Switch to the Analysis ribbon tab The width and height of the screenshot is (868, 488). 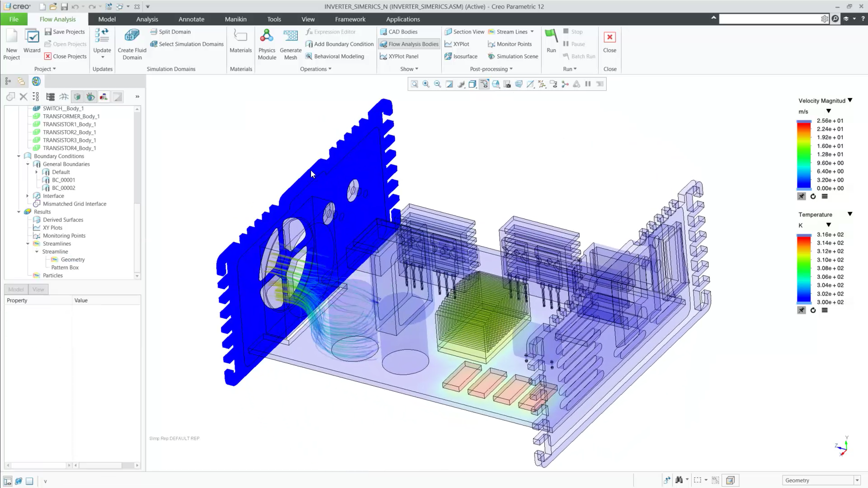[x=147, y=19]
